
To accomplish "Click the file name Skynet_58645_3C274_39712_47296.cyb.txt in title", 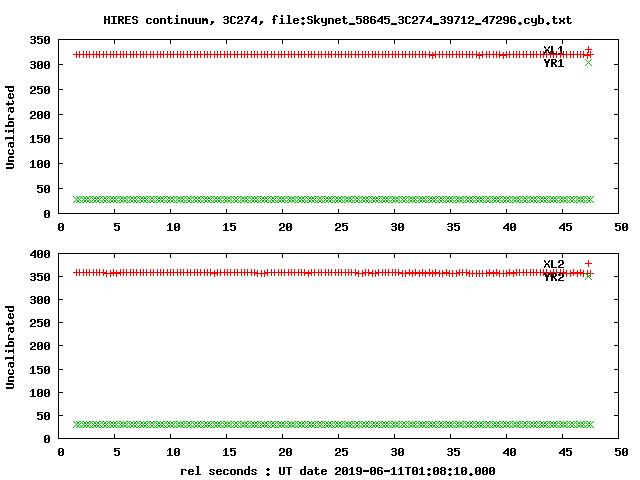I will pyautogui.click(x=439, y=20).
